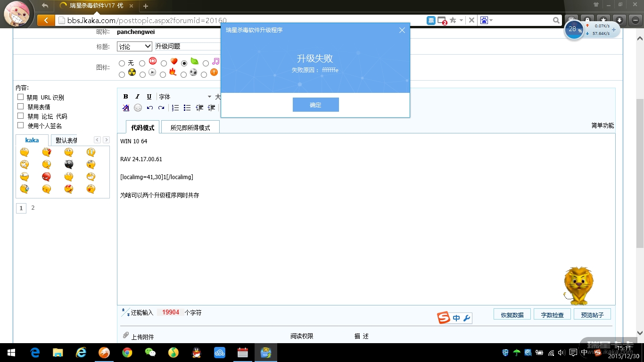
Task: Click the browser back arrow button
Action: 45,20
